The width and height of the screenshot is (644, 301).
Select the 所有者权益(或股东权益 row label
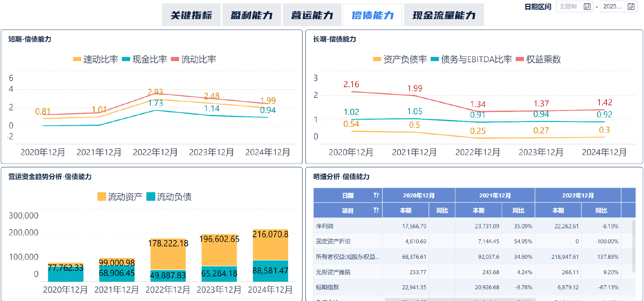(x=347, y=257)
